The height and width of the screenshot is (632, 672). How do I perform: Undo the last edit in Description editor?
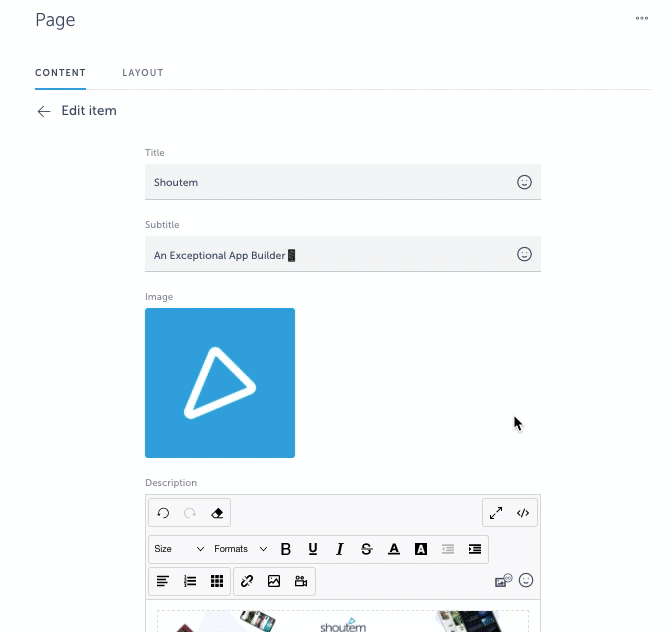(x=163, y=513)
